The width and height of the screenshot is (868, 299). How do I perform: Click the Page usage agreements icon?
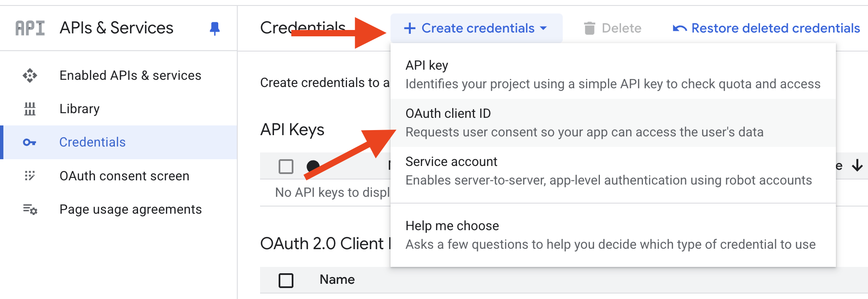pos(30,209)
